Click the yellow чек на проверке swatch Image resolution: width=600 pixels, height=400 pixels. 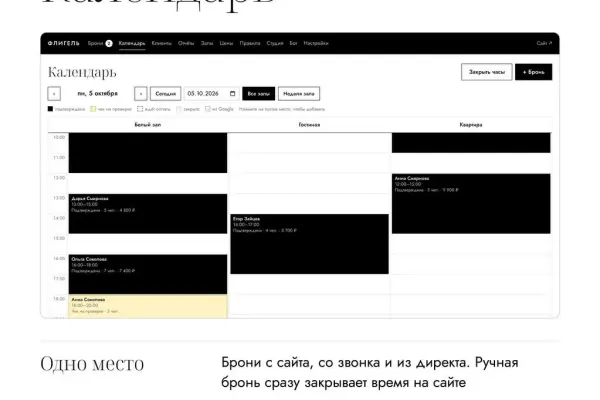coord(93,109)
